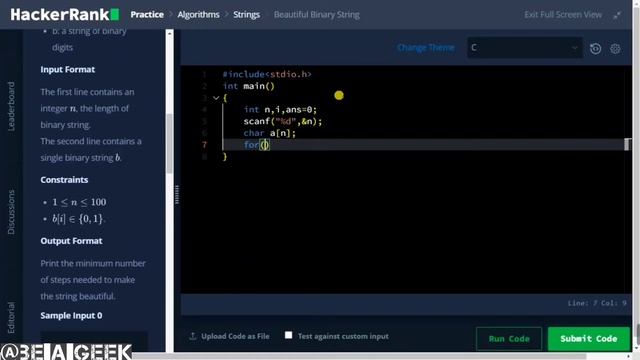Screen dimensions: 640x360
Task: Click Change Theme link
Action: [426, 48]
